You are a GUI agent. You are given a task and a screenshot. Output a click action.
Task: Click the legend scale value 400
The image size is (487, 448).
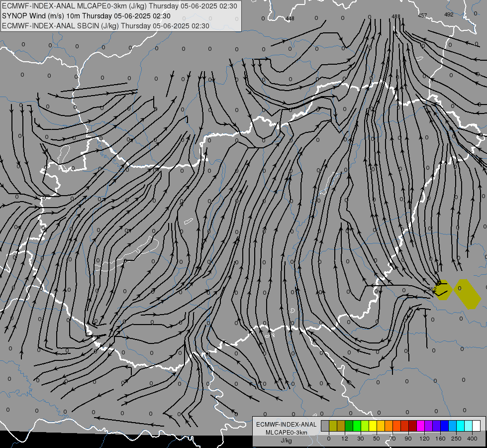pyautogui.click(x=472, y=439)
